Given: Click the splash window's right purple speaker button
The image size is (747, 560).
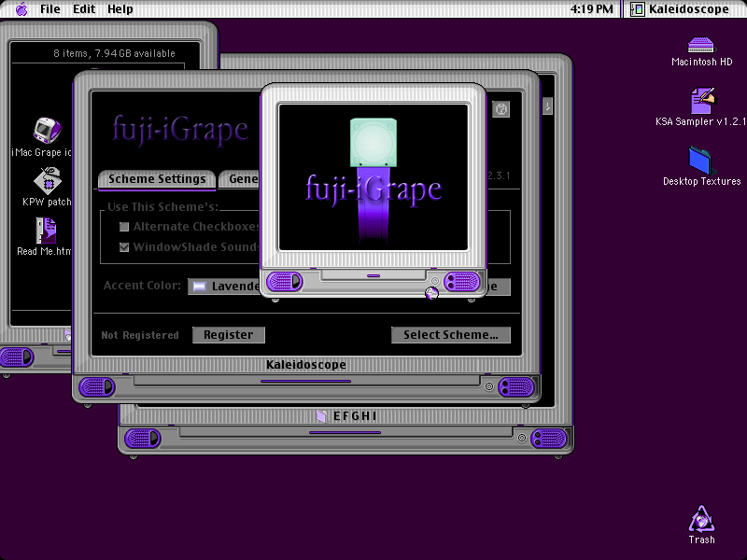Looking at the screenshot, I should [461, 282].
